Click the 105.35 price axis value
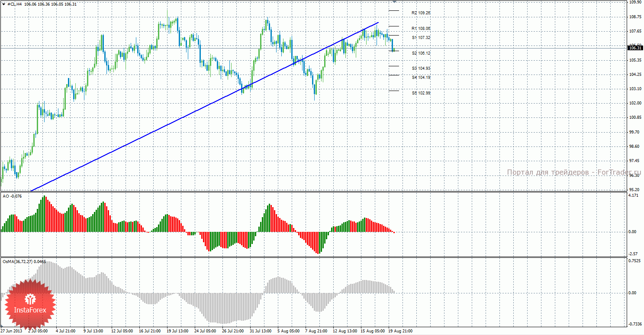644x335 pixels. pos(634,60)
